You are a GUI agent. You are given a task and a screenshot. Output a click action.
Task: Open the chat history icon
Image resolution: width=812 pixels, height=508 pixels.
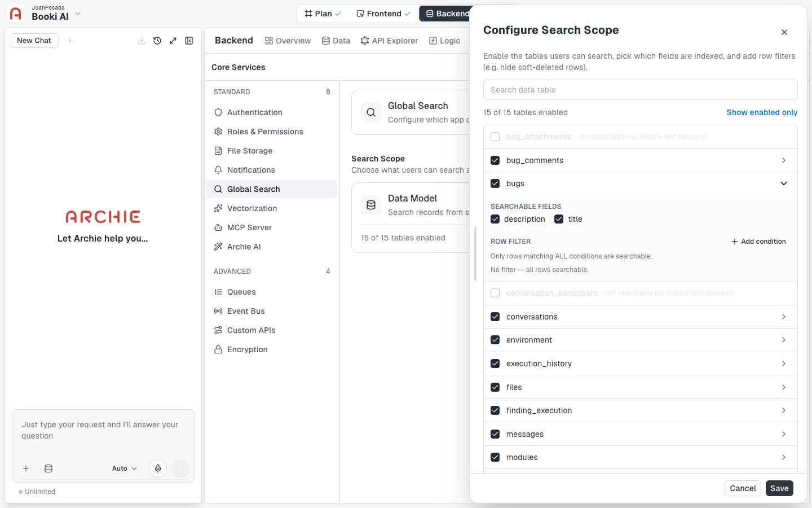(157, 41)
